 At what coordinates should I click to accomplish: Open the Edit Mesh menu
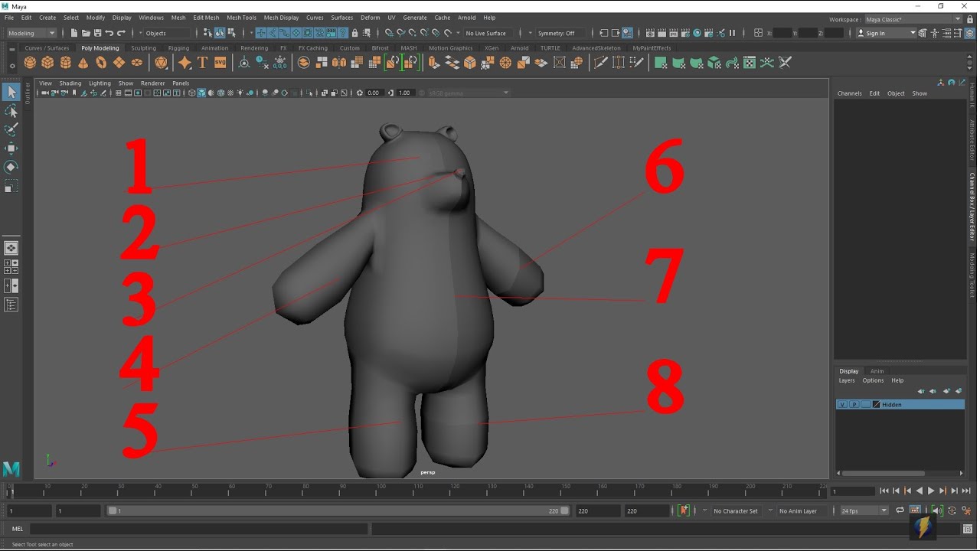[206, 18]
